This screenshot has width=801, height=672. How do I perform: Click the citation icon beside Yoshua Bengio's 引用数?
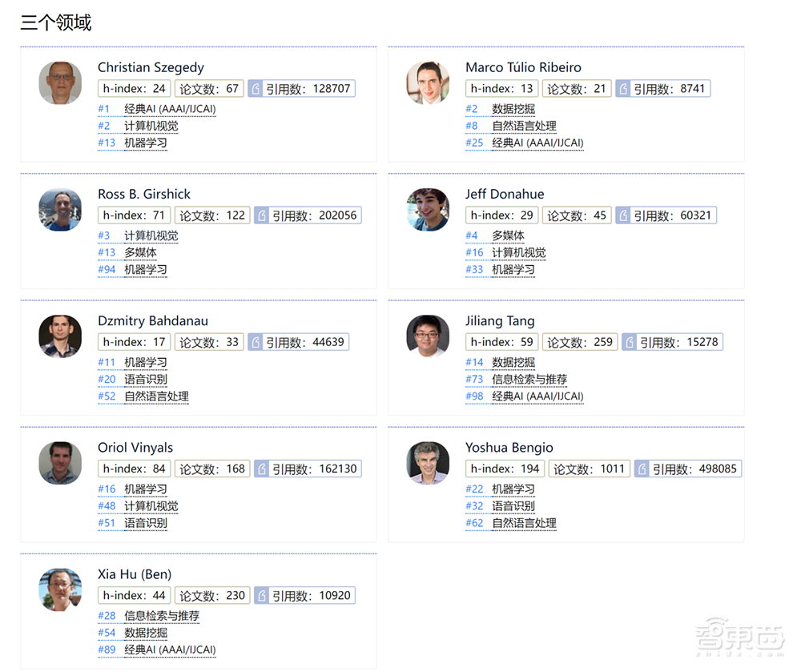(x=641, y=468)
